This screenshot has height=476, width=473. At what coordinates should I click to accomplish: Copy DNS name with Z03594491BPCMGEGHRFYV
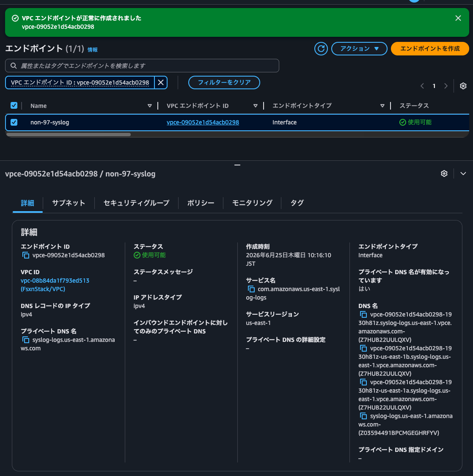click(363, 416)
